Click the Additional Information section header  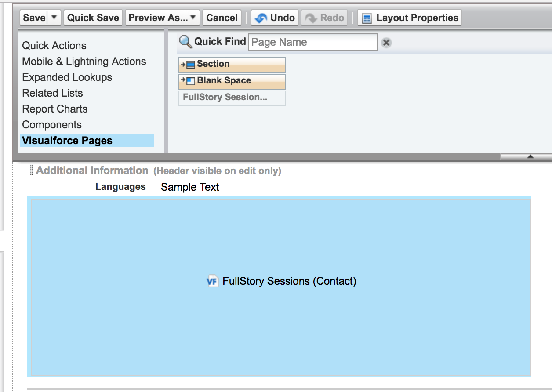[92, 171]
